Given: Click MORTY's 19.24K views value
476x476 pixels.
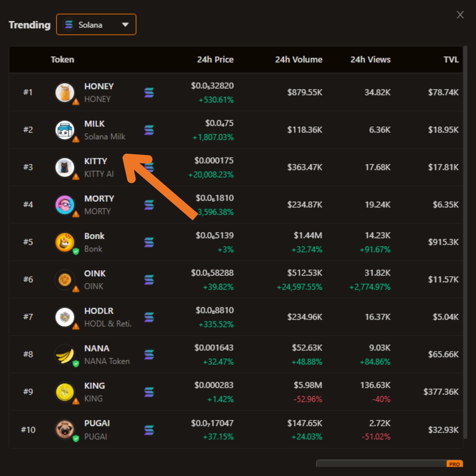Looking at the screenshot, I should coord(377,205).
